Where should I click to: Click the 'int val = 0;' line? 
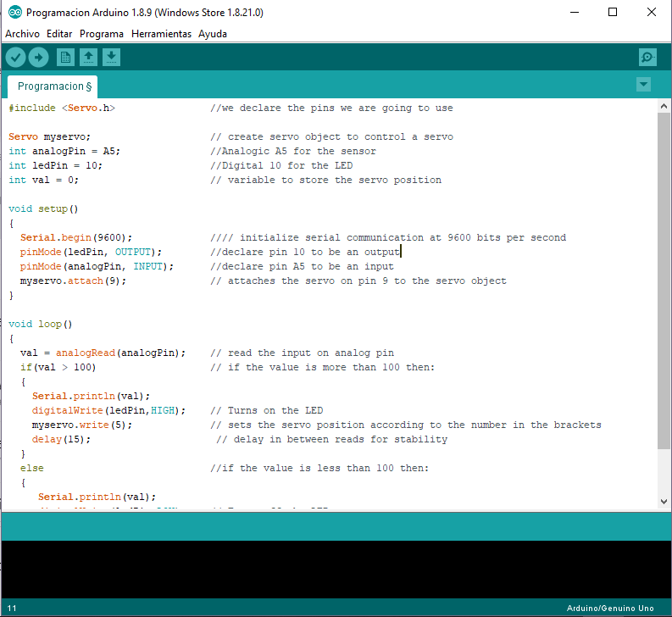tap(44, 180)
